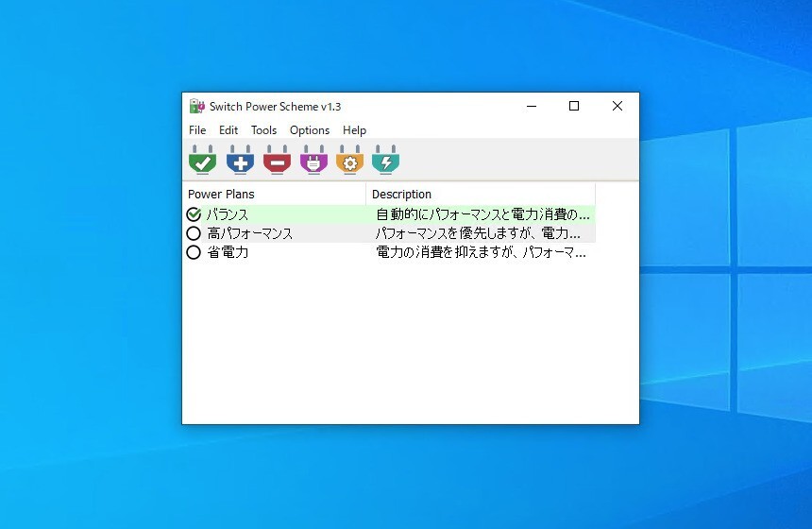
Task: Open the Edit menu
Action: click(228, 130)
